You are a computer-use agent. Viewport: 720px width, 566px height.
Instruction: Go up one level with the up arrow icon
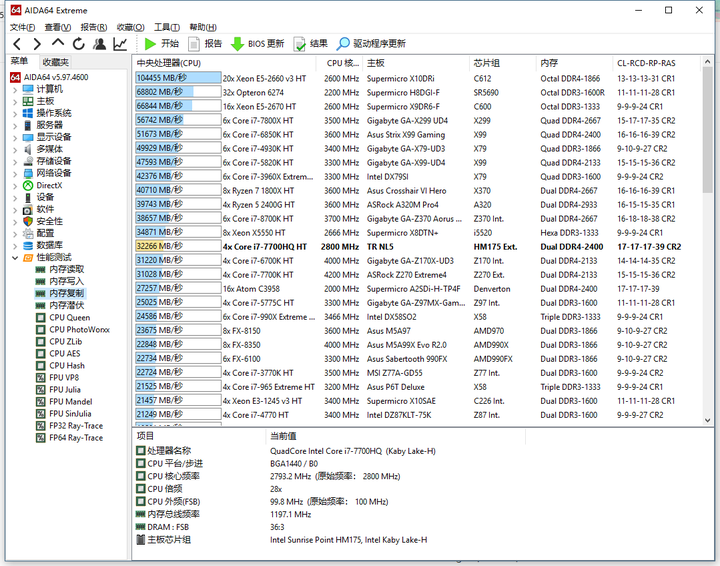tap(58, 43)
